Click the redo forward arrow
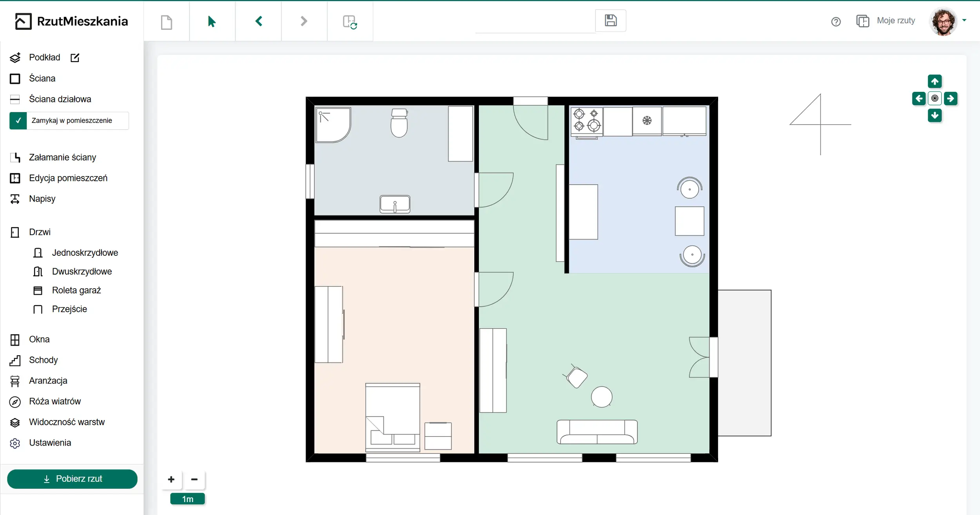Screen dimensions: 980x515 pos(304,21)
